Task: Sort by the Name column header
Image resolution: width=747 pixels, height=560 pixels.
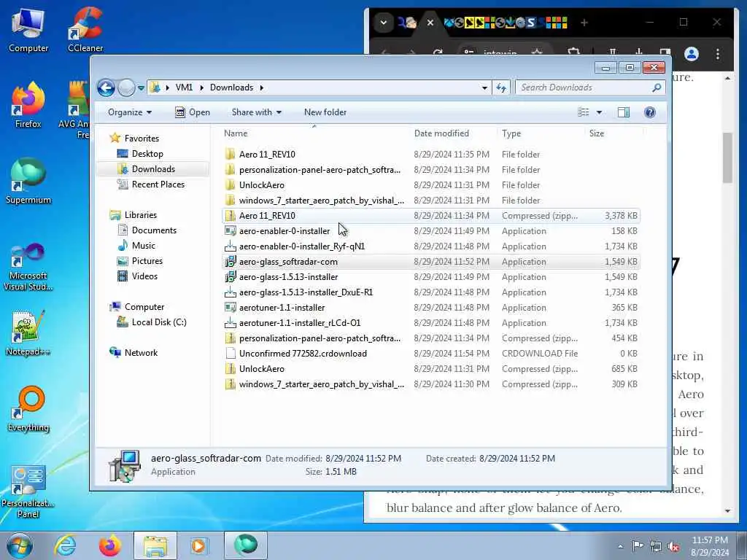Action: pyautogui.click(x=314, y=133)
